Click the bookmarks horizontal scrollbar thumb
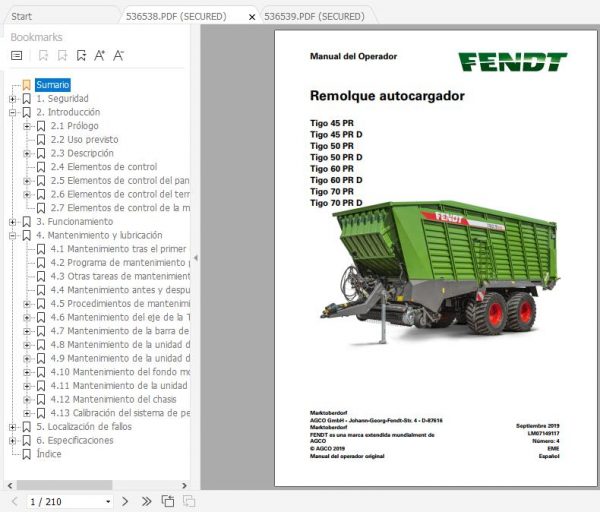This screenshot has width=600, height=512. (64, 485)
